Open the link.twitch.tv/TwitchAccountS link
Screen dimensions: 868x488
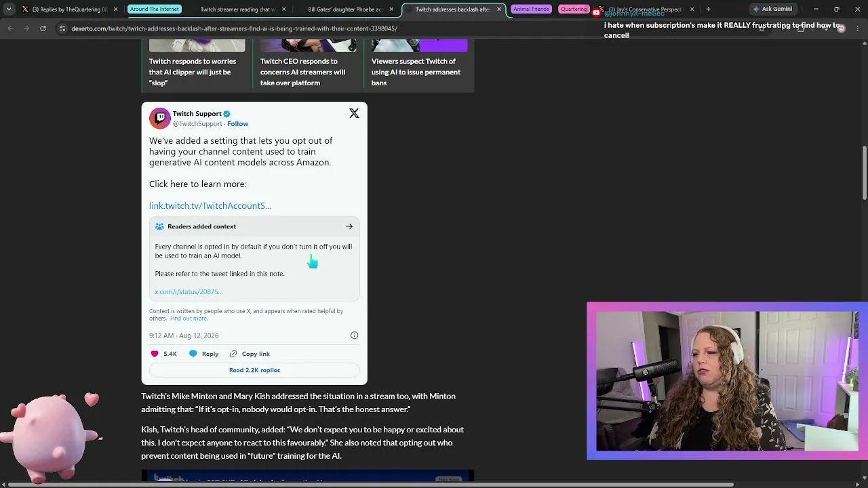pos(210,205)
